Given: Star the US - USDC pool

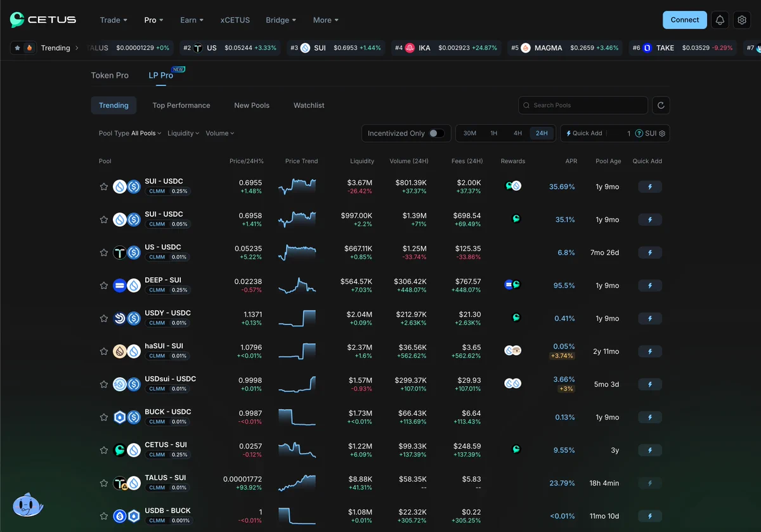Looking at the screenshot, I should coord(104,252).
